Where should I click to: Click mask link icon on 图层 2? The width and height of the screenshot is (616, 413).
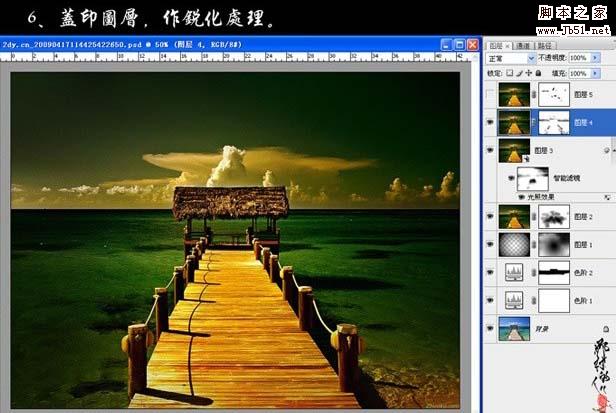tap(534, 217)
